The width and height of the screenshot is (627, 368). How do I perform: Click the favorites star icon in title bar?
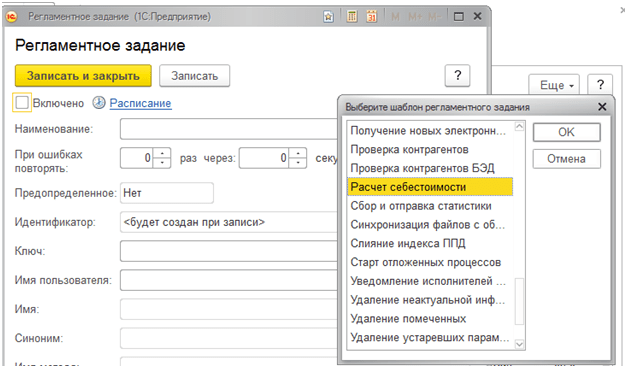coord(328,17)
